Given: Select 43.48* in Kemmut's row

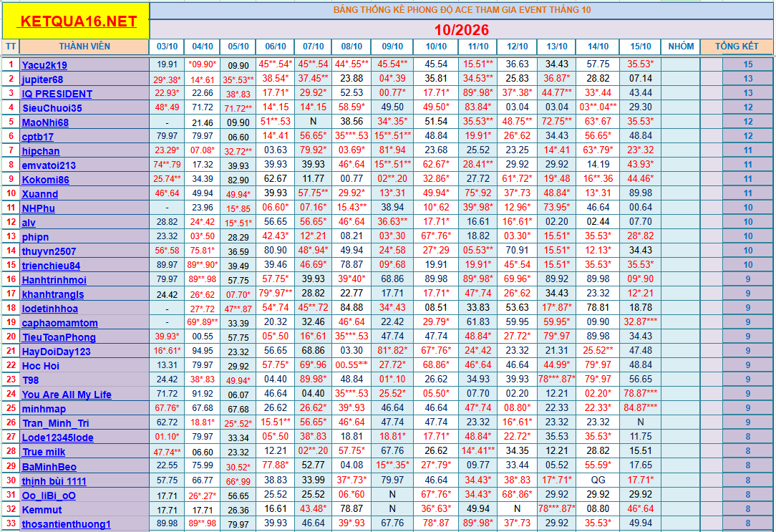Looking at the screenshot, I should [x=314, y=508].
